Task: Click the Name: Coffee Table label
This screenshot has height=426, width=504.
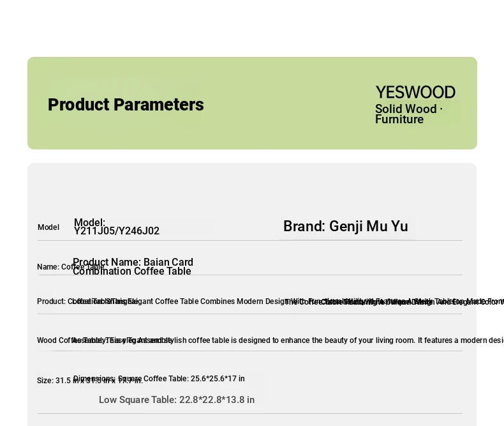Action: tap(70, 267)
